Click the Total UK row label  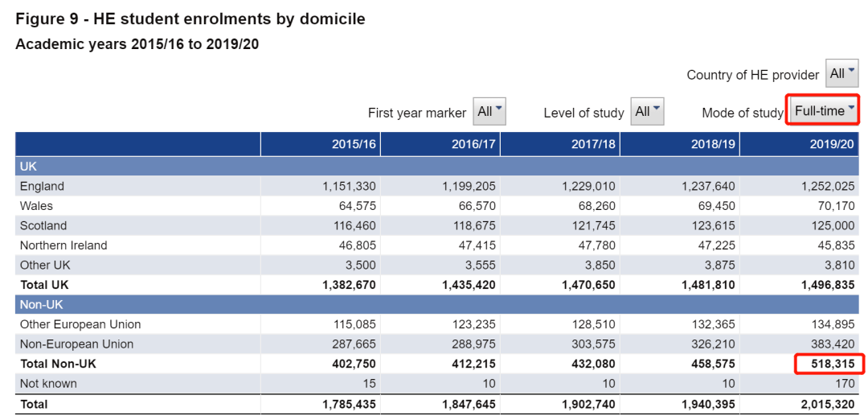pyautogui.click(x=44, y=285)
